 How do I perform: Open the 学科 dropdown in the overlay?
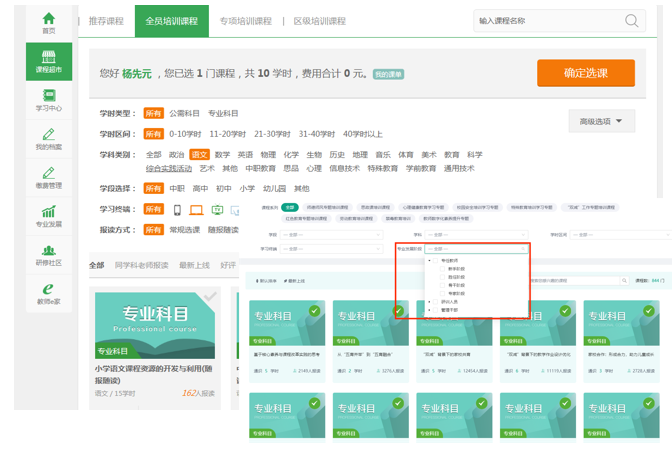pyautogui.click(x=476, y=235)
